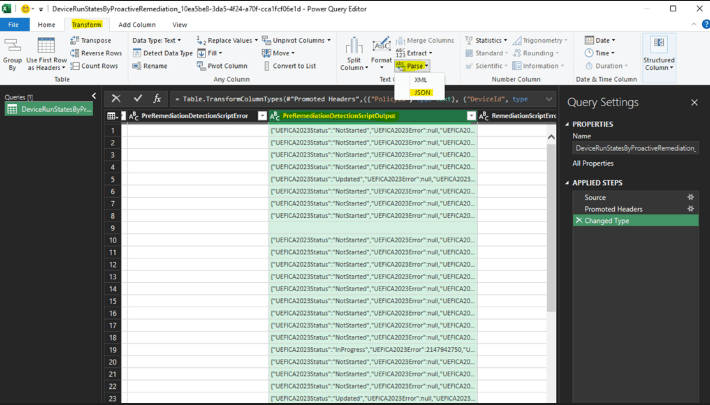Click the table corner menu icon
The image size is (710, 405).
(x=112, y=116)
